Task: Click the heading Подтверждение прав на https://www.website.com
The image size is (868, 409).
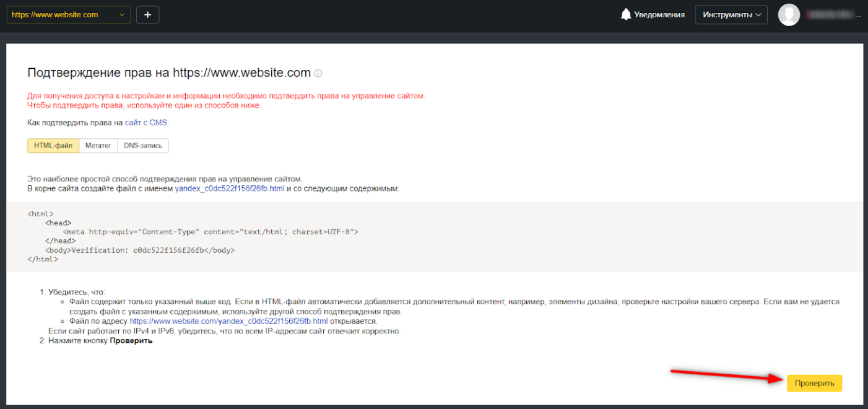Action: point(169,73)
